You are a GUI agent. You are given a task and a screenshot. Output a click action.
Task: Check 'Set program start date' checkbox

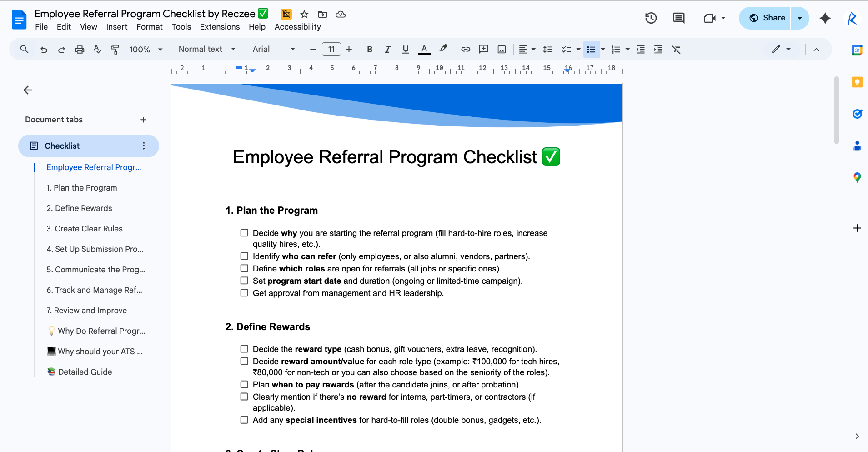(244, 281)
